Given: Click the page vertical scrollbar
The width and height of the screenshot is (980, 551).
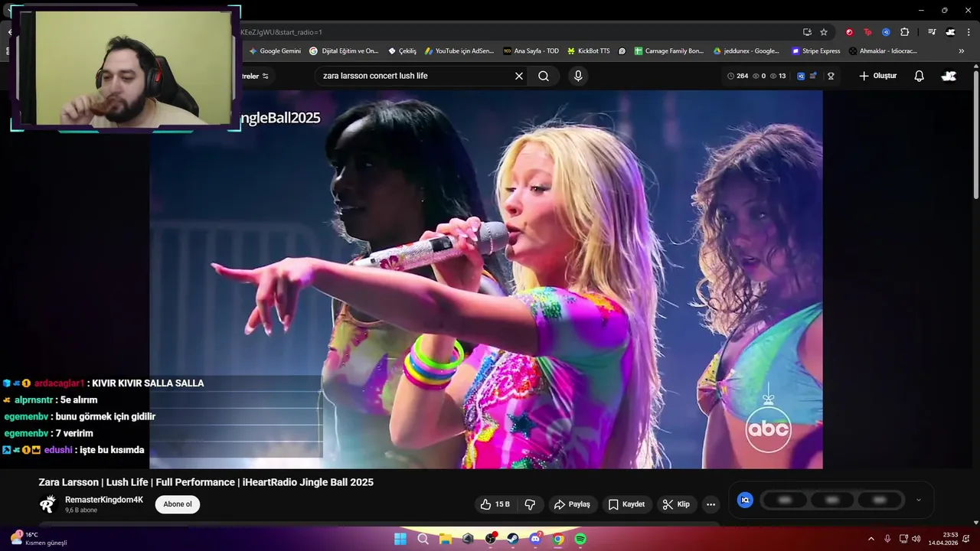Looking at the screenshot, I should (975, 135).
